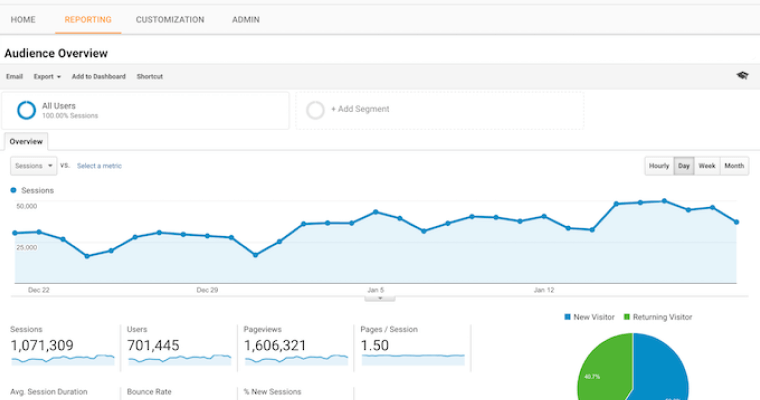The height and width of the screenshot is (400, 760).
Task: Click the Sessions legend dot on chart
Action: (14, 190)
